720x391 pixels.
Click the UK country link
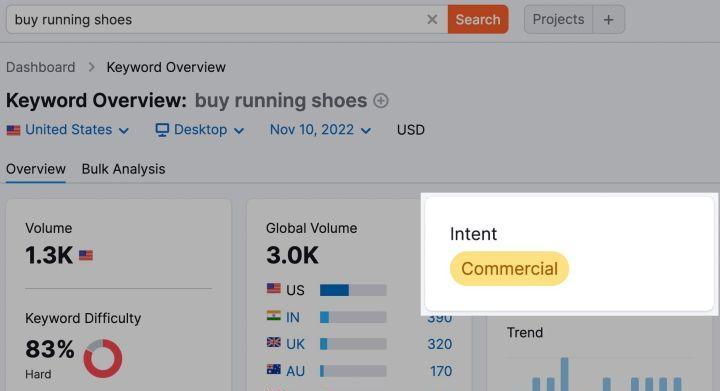tap(295, 344)
